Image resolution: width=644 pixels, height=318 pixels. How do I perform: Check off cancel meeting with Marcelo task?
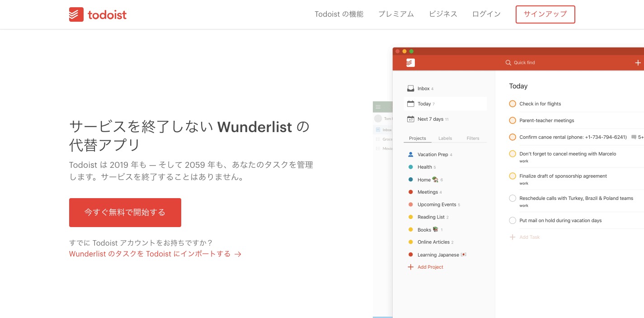(x=512, y=154)
